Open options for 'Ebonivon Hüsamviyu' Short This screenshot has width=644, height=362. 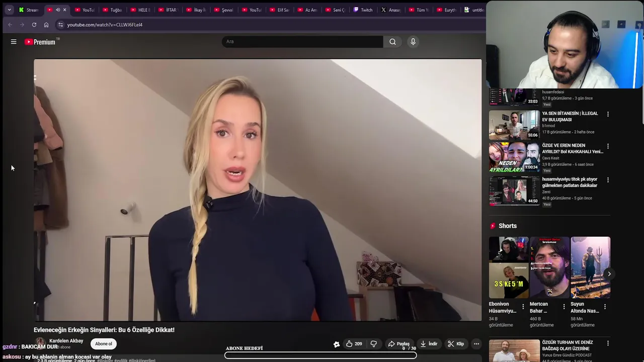pyautogui.click(x=523, y=307)
